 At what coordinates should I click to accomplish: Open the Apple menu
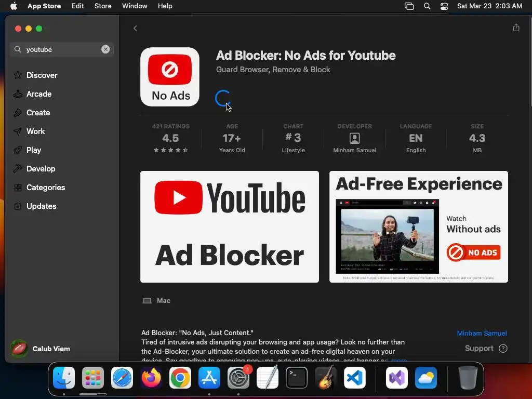pos(14,6)
